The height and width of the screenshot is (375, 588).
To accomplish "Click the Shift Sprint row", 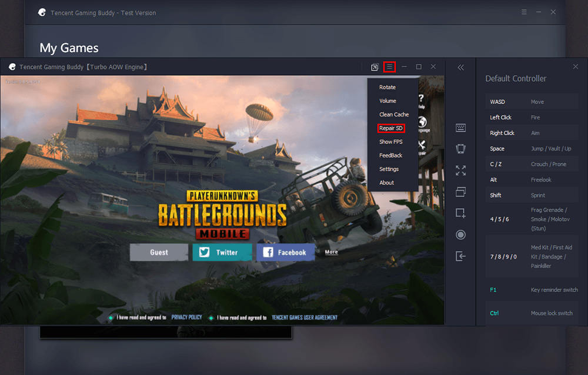I will [532, 195].
